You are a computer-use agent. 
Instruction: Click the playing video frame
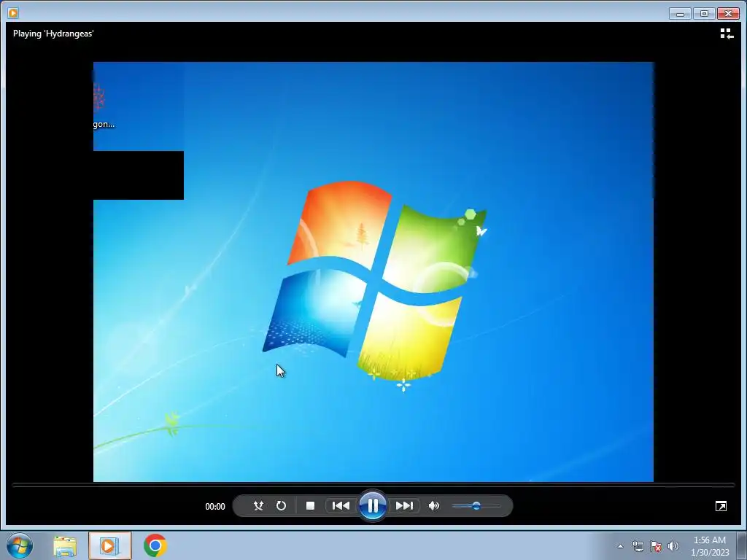[373, 272]
